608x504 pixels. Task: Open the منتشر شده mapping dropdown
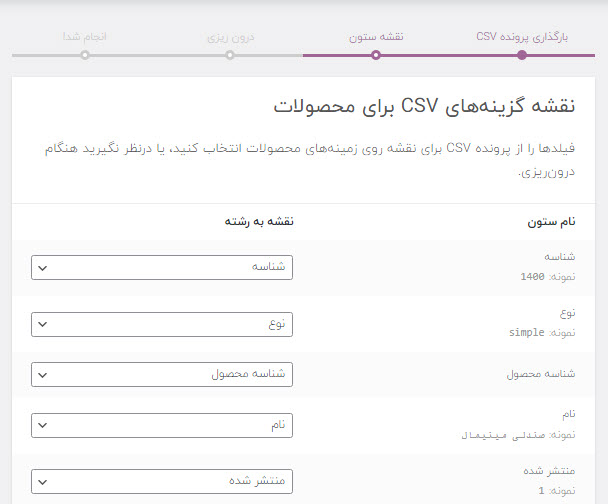[162, 481]
